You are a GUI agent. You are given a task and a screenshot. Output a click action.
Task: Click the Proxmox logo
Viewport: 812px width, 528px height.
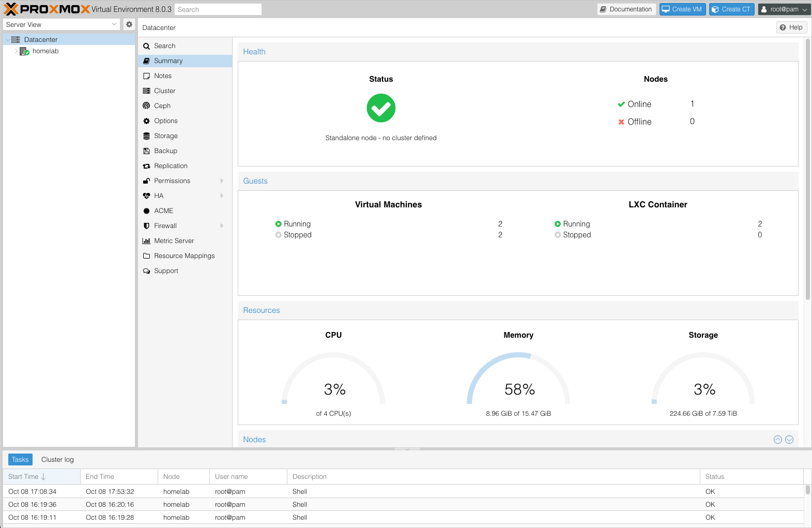[x=47, y=9]
